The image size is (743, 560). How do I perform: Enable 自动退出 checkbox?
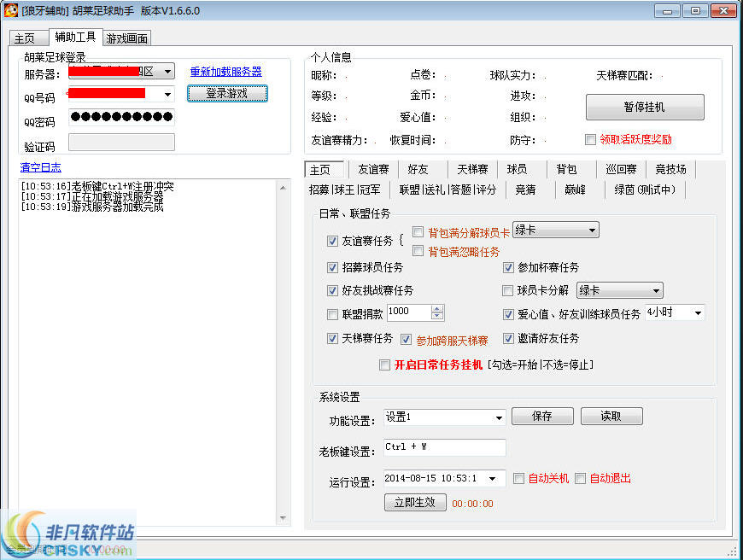coord(580,479)
